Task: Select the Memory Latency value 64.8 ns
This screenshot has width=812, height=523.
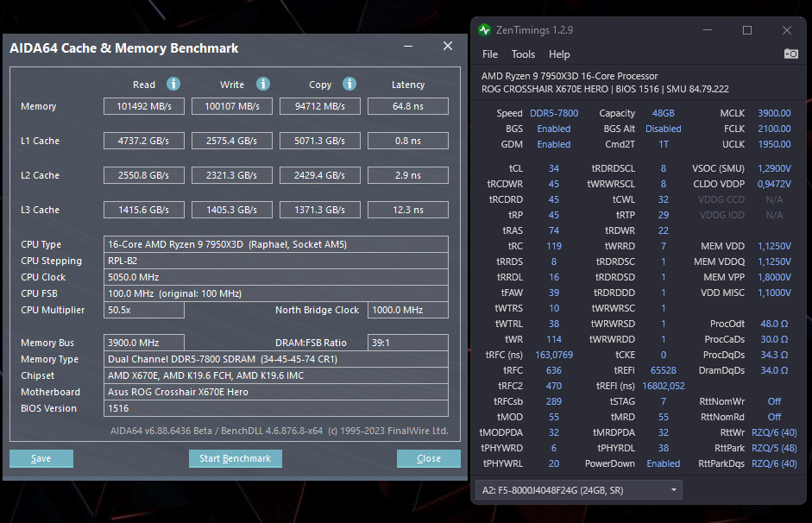Action: (x=408, y=106)
